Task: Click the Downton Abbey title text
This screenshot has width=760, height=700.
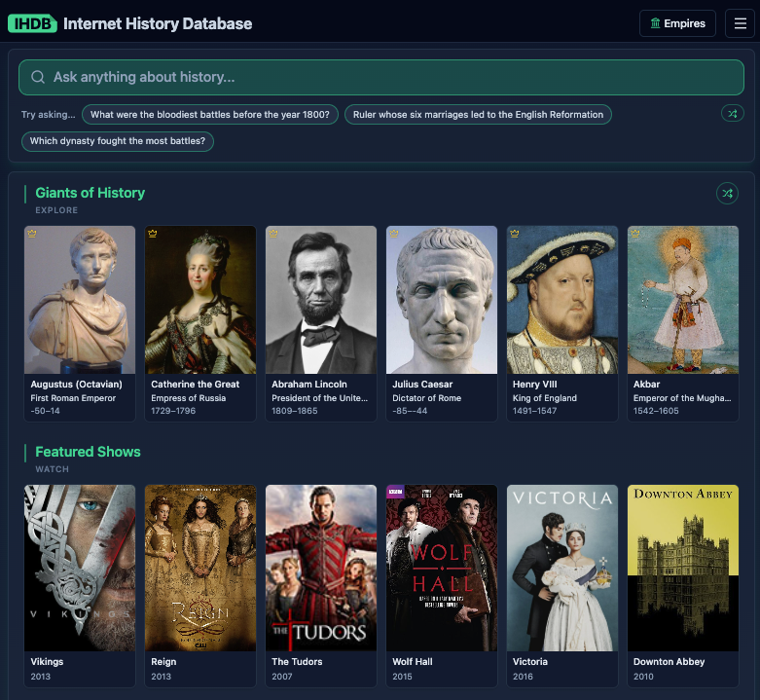Action: pyautogui.click(x=670, y=662)
